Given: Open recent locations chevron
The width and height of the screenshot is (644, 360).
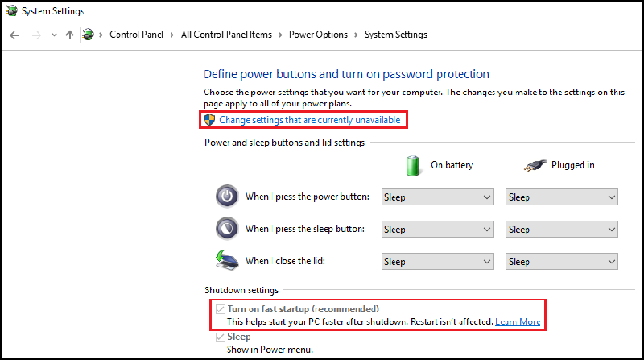Looking at the screenshot, I should pyautogui.click(x=54, y=35).
